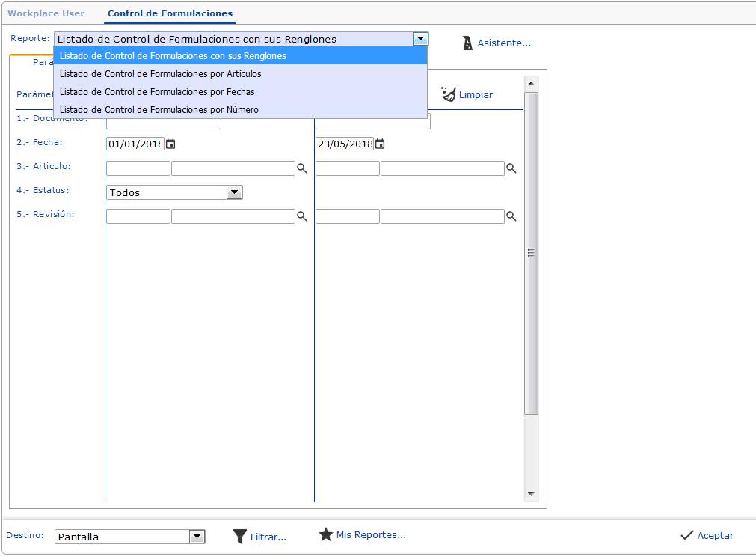Click the left Articulo search magnifier

point(302,168)
